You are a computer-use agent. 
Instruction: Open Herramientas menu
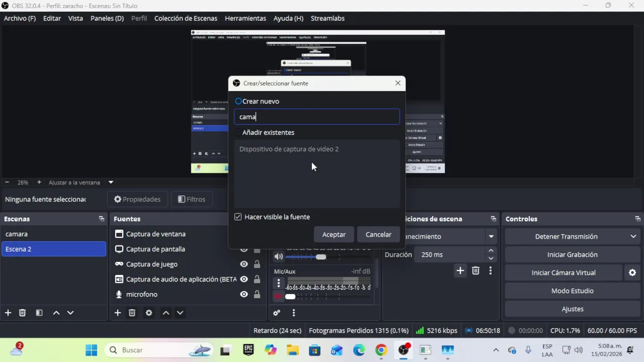[x=246, y=18]
